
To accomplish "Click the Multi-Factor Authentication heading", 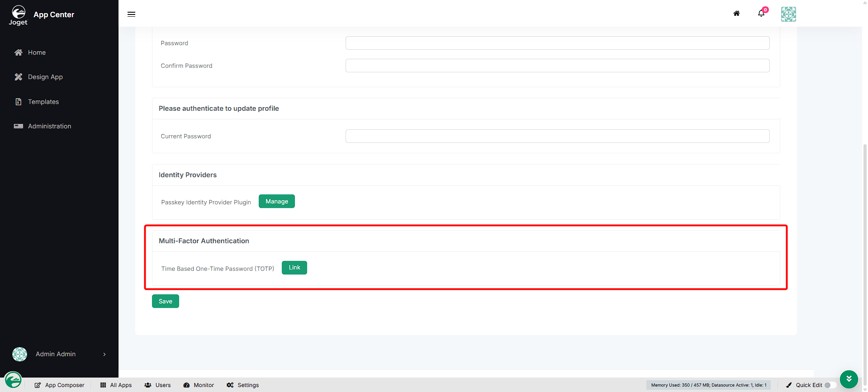I will [204, 241].
